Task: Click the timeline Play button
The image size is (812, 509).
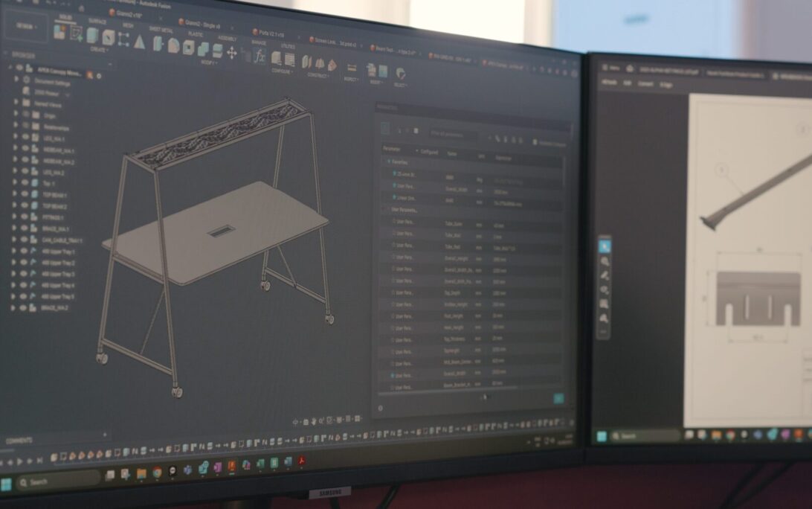Action: tap(19, 461)
